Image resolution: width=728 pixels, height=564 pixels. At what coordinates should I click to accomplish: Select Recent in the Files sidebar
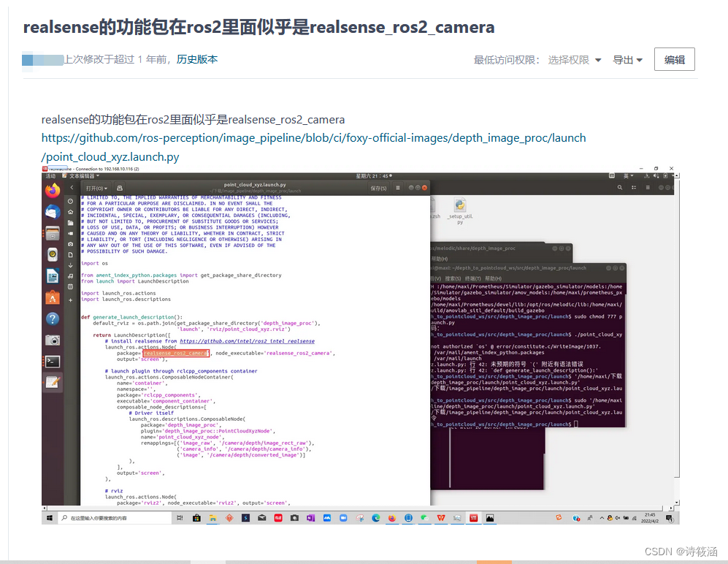pos(70,201)
